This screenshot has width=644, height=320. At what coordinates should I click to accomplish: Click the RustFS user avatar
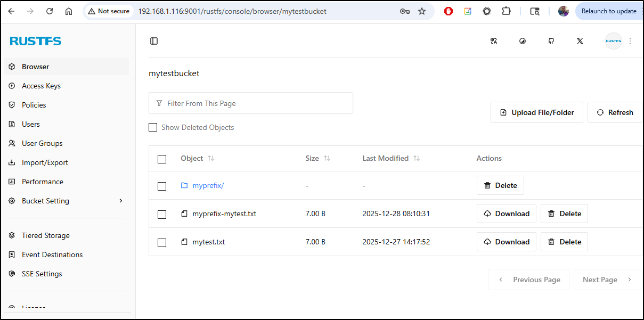pyautogui.click(x=613, y=41)
